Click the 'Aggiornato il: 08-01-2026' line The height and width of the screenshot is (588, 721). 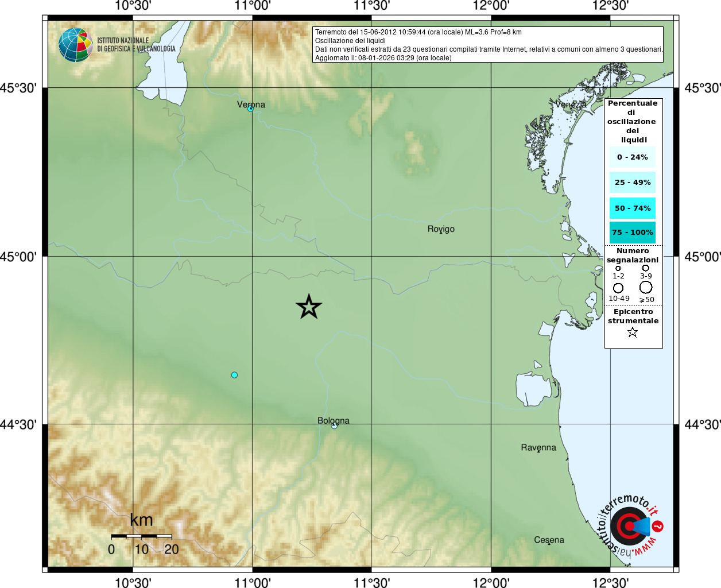click(x=383, y=58)
